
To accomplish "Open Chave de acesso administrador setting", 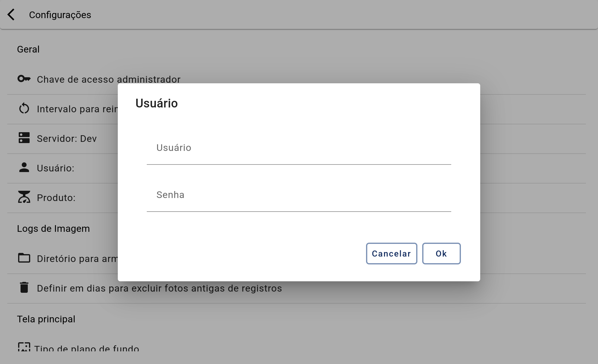I will point(109,79).
